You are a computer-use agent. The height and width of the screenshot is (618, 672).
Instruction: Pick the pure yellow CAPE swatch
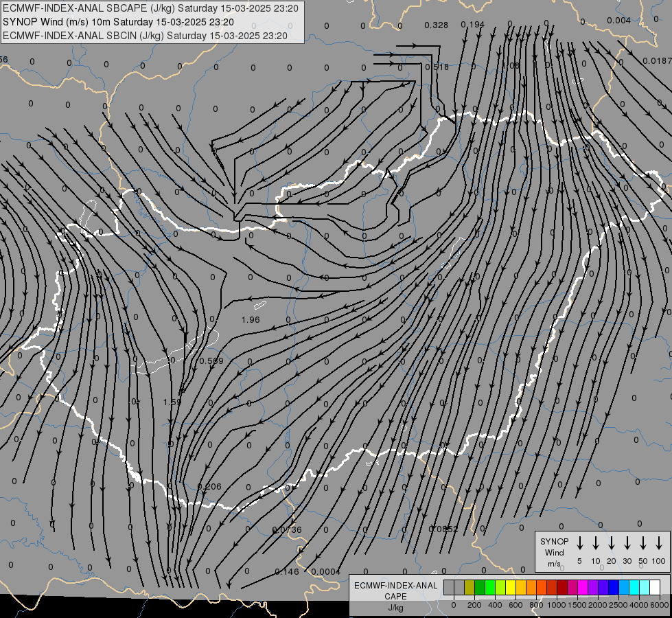[x=511, y=587]
